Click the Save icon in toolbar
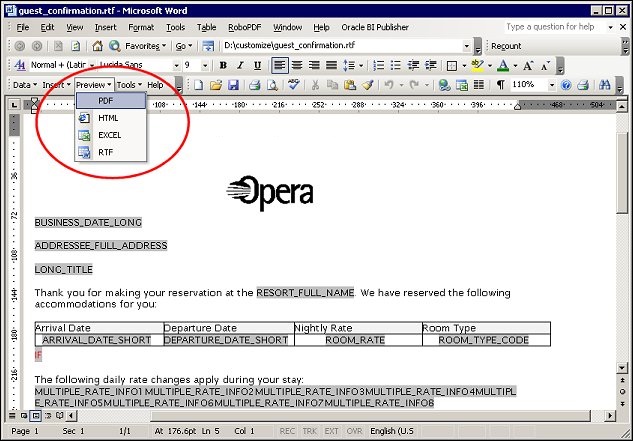633x441 pixels. click(x=233, y=85)
